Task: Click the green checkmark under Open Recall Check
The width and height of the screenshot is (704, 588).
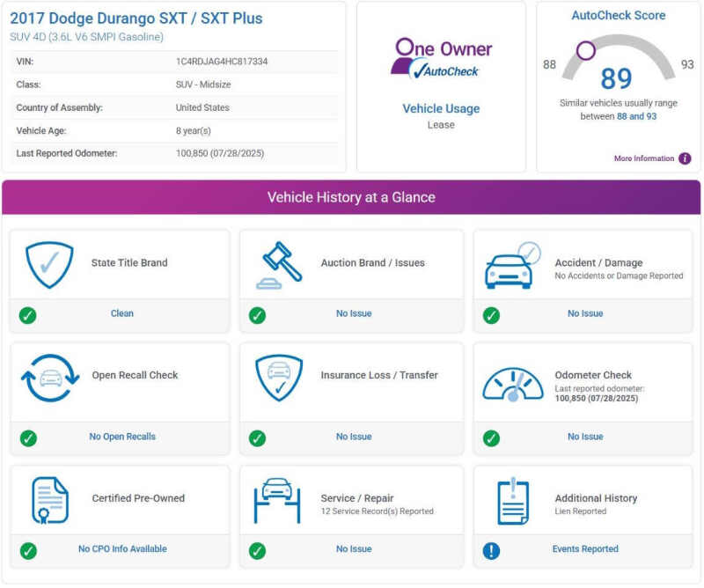Action: tap(28, 437)
